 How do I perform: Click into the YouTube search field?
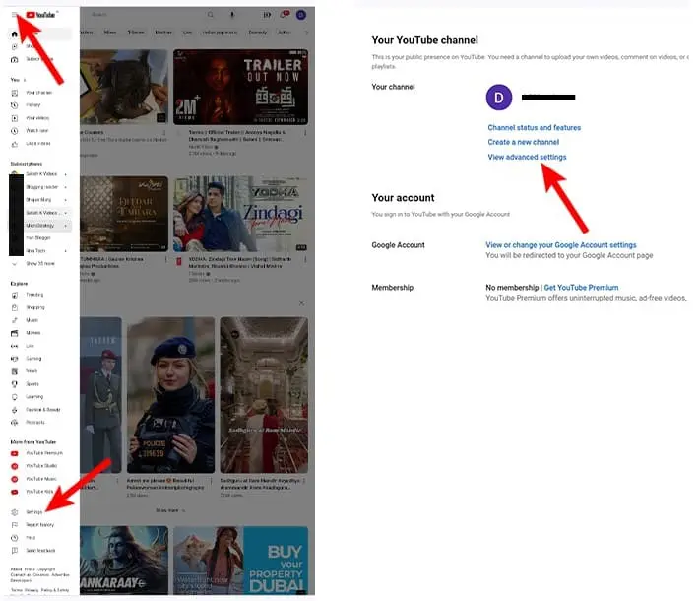pos(145,15)
